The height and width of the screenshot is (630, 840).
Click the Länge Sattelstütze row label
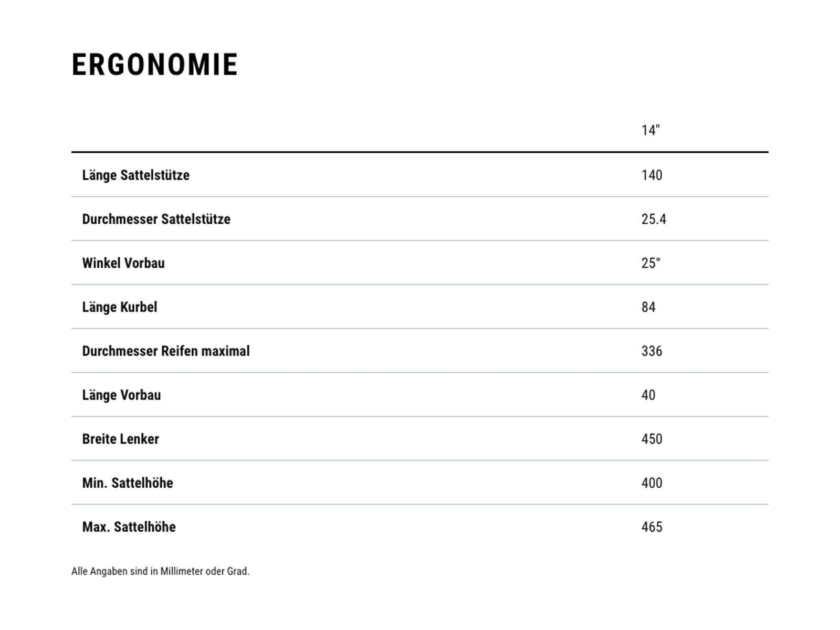[135, 175]
